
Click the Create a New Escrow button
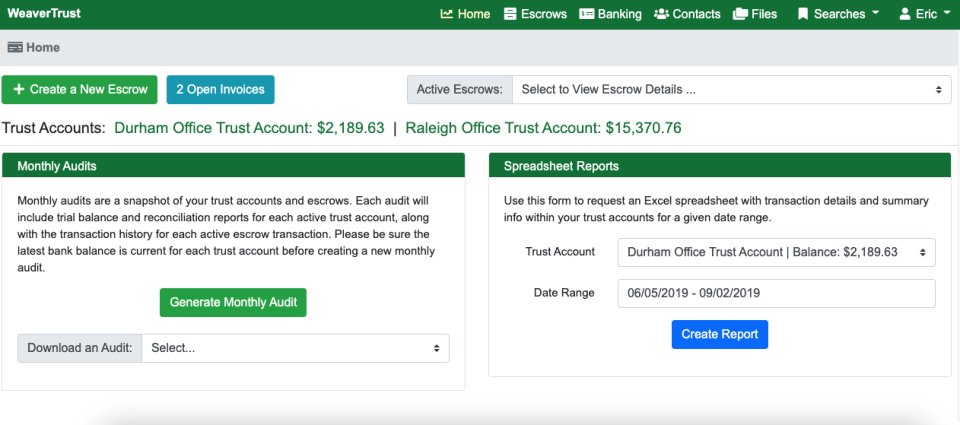click(x=80, y=89)
